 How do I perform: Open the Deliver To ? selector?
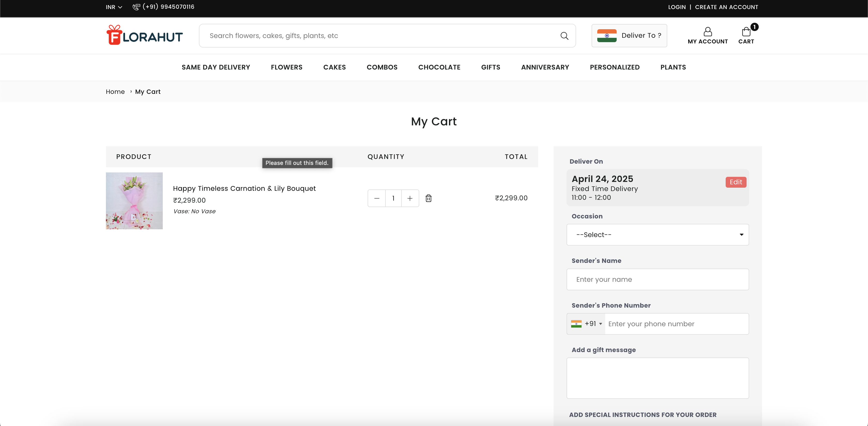click(x=629, y=36)
